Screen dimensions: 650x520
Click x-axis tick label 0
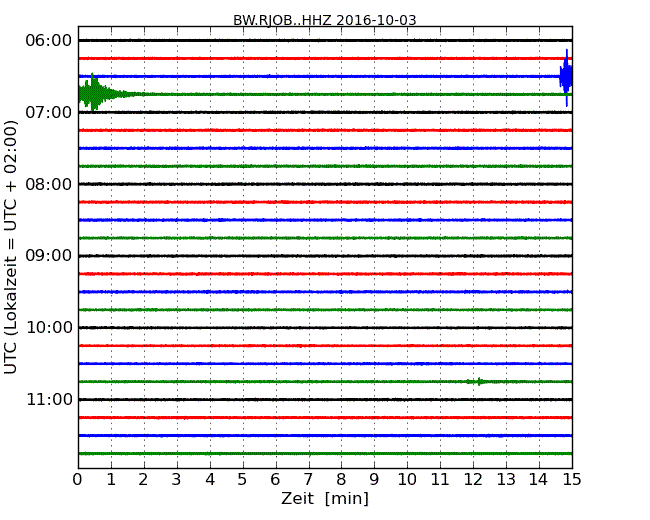click(78, 479)
